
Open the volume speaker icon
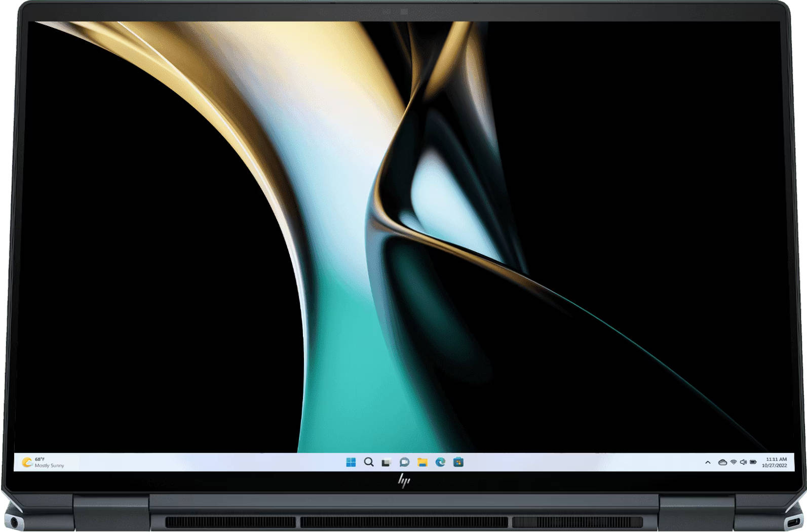(743, 462)
